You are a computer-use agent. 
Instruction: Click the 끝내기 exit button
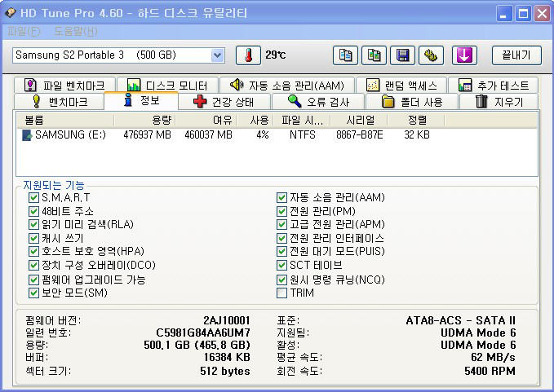pyautogui.click(x=516, y=55)
